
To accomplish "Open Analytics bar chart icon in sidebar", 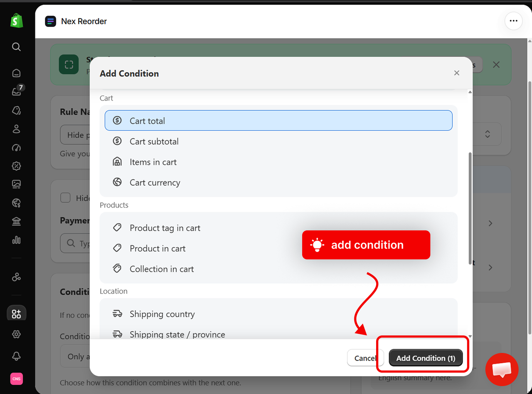I will click(16, 240).
